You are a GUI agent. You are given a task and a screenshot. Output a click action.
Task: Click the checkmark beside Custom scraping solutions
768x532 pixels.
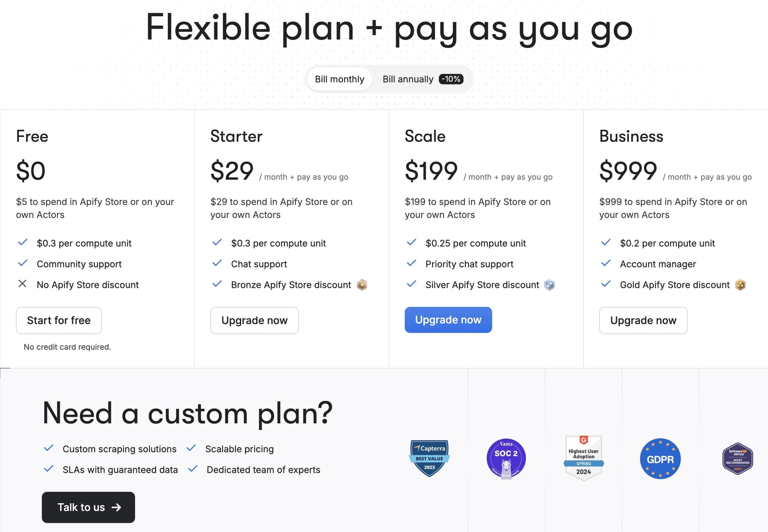pyautogui.click(x=49, y=448)
